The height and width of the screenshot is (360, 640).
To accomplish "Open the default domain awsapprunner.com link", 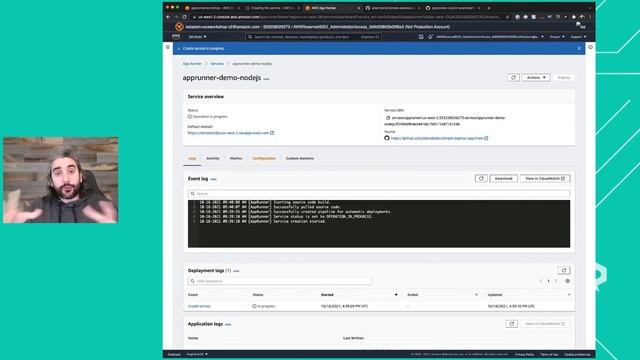I will click(x=231, y=133).
